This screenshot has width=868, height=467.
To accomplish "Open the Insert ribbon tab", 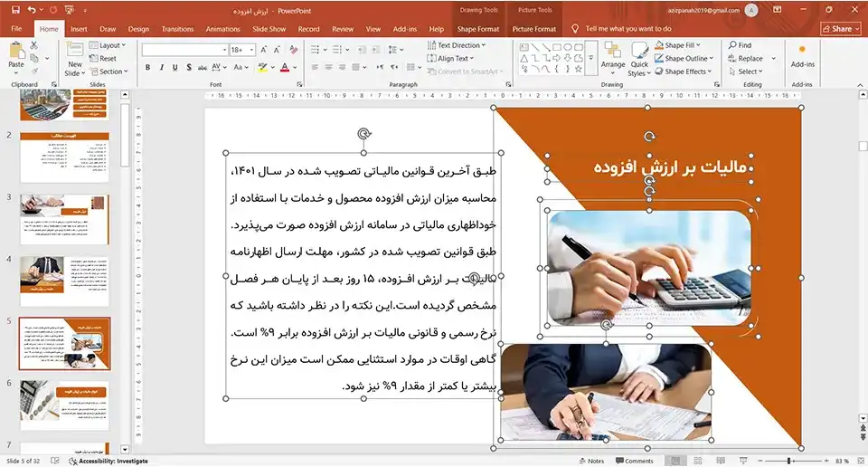I will [x=79, y=29].
